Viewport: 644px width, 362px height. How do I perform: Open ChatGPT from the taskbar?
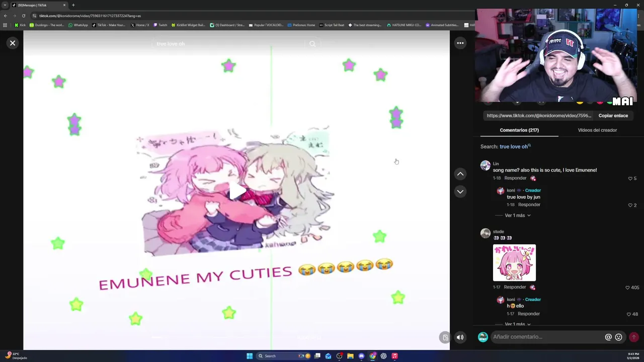[383, 356]
